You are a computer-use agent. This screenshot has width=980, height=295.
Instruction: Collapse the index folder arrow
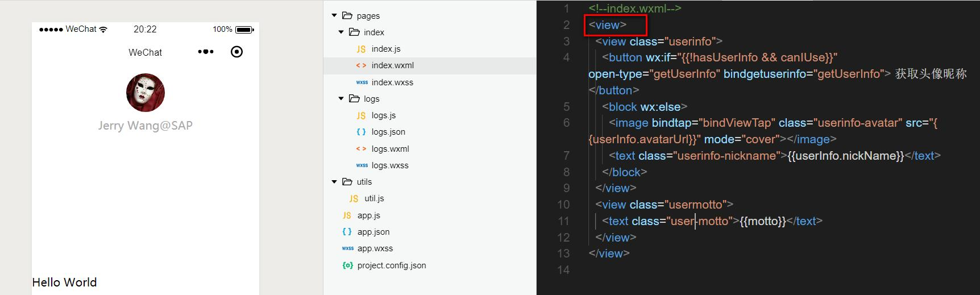(341, 32)
